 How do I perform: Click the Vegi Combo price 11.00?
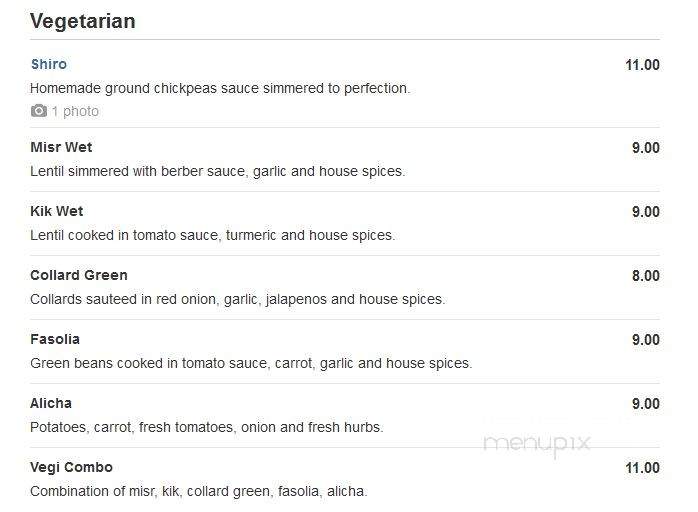642,468
